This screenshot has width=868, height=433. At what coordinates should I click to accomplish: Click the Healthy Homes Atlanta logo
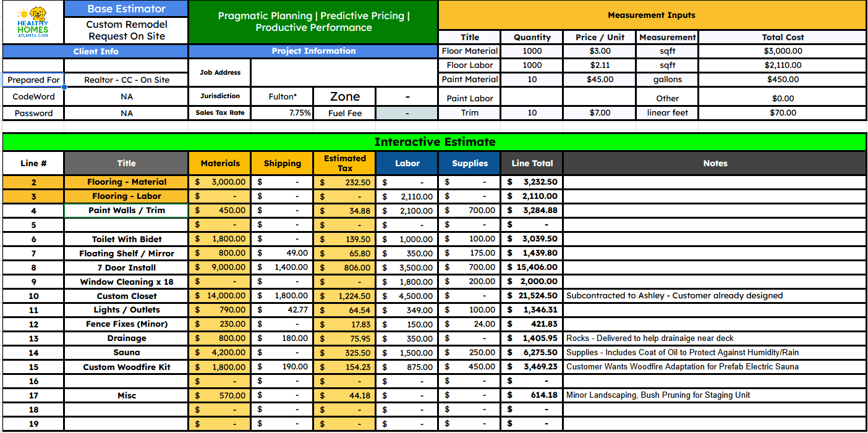pos(33,22)
